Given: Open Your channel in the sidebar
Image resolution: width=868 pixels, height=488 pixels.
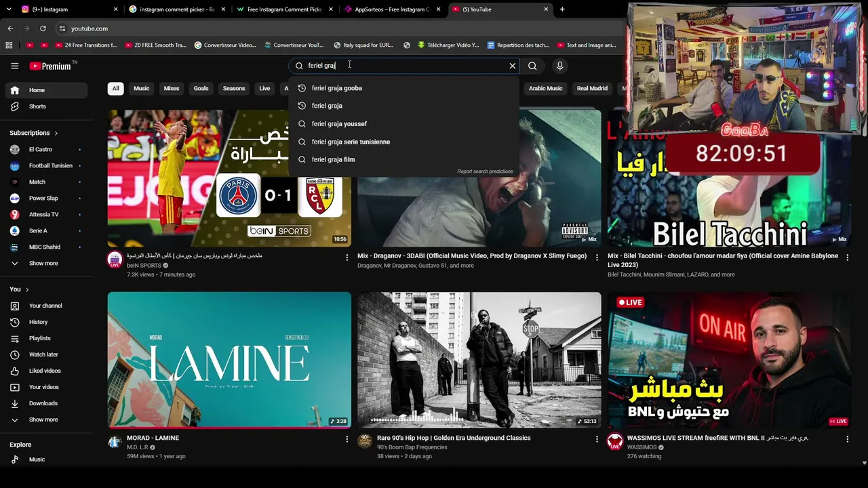Looking at the screenshot, I should point(46,306).
